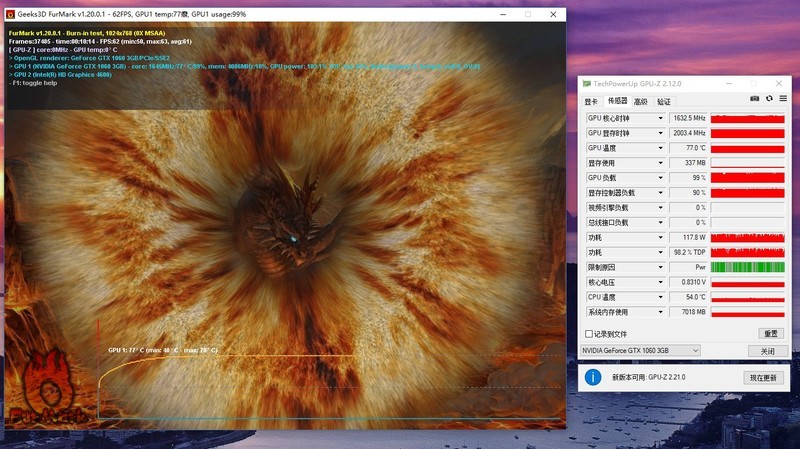Click the GPU-Z screenshot camera icon

[x=755, y=99]
